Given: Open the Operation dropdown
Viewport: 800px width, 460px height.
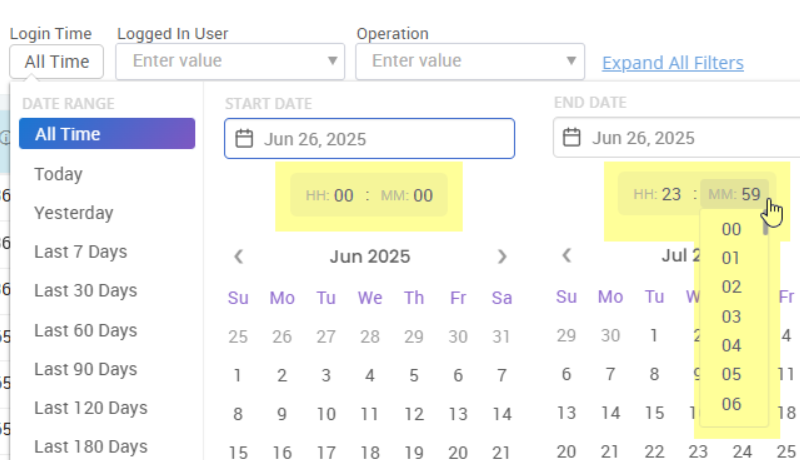Looking at the screenshot, I should [x=470, y=61].
